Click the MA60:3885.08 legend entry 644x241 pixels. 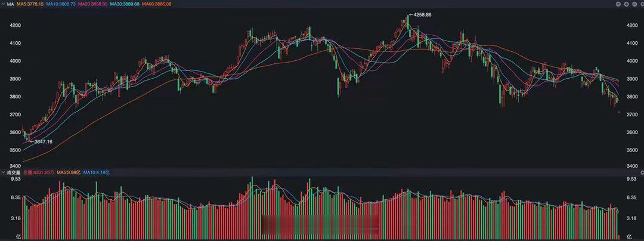click(x=156, y=4)
